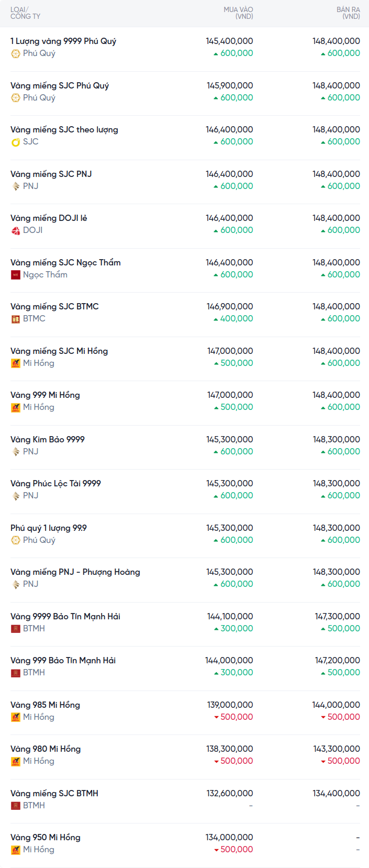The image size is (369, 868).
Task: Click the BTMC logo icon
Action: point(16,319)
